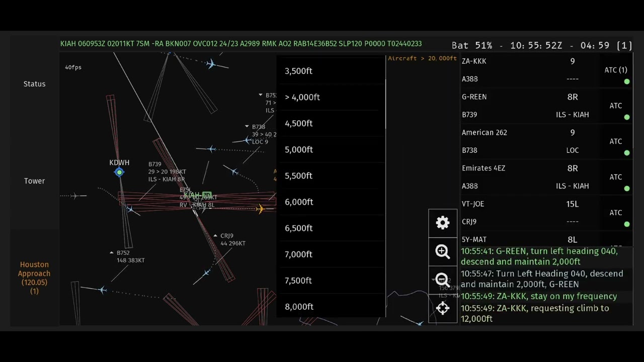Choose 8,000ft altitude

click(x=331, y=306)
